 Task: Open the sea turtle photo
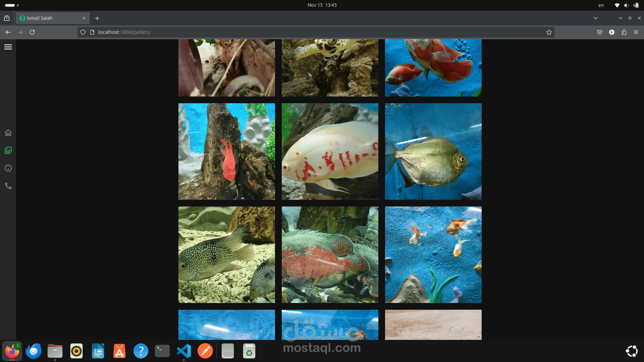(330, 68)
